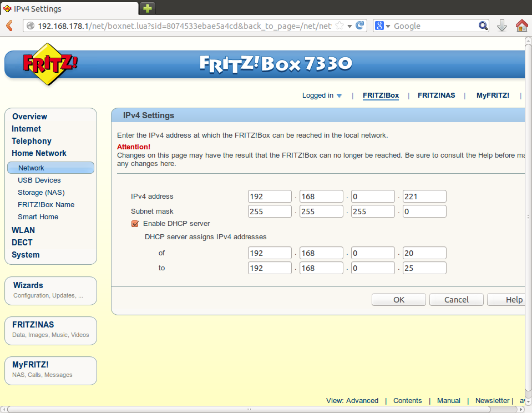Viewport: 532px width, 413px height.
Task: Click DHCP 'of' third octet 0 field
Action: pos(373,253)
